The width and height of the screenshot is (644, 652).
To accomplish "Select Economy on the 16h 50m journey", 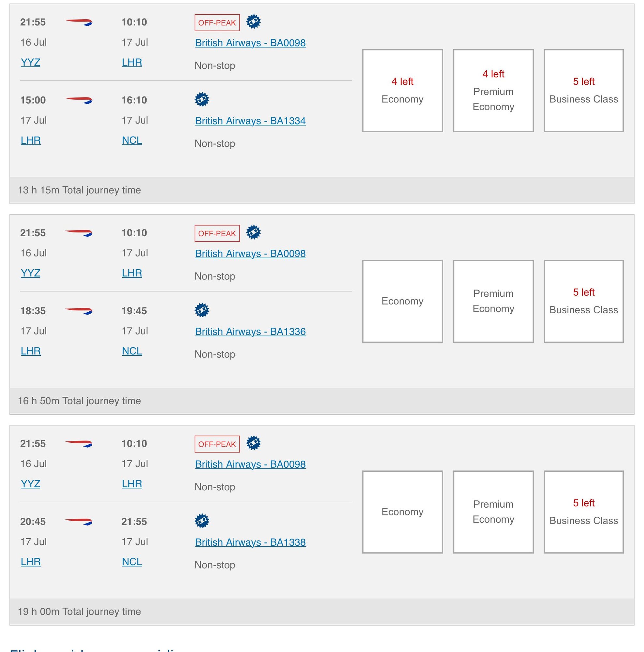I will [x=402, y=301].
